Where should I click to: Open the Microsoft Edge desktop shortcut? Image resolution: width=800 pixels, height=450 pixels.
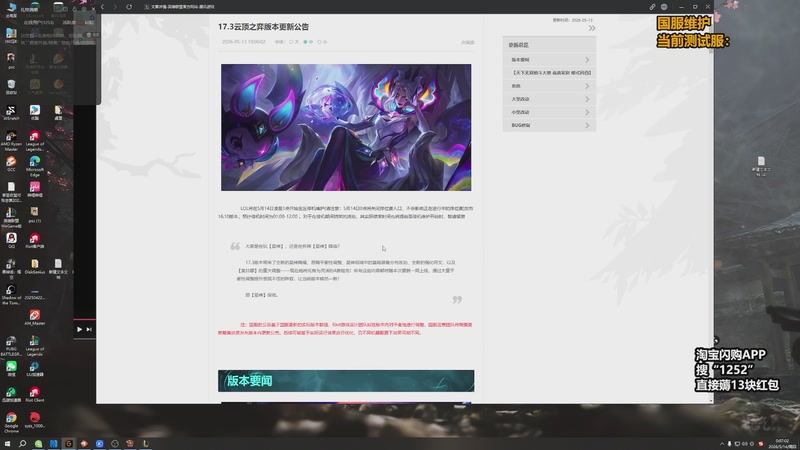(x=35, y=166)
